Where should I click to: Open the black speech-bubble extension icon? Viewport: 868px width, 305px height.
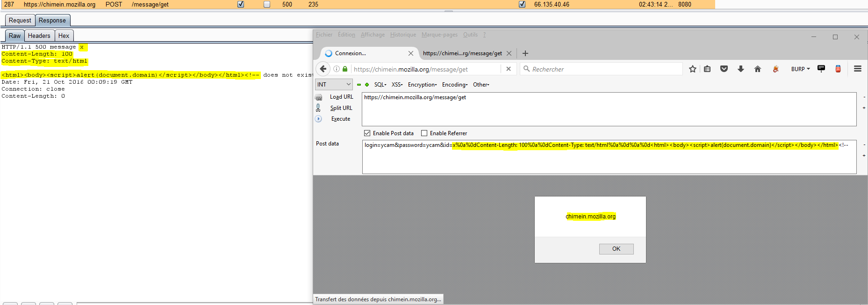(x=821, y=69)
